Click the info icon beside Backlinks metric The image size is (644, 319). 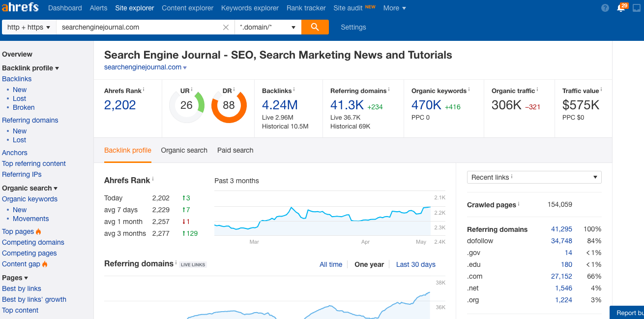point(294,90)
